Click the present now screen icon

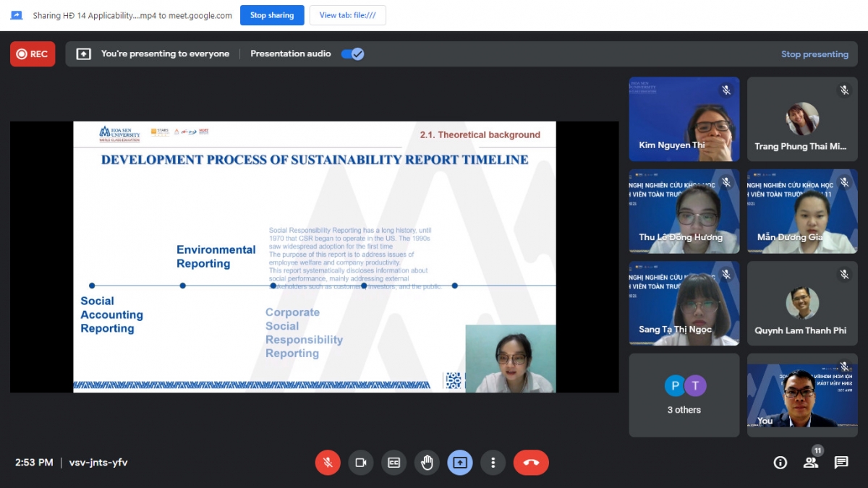click(460, 463)
